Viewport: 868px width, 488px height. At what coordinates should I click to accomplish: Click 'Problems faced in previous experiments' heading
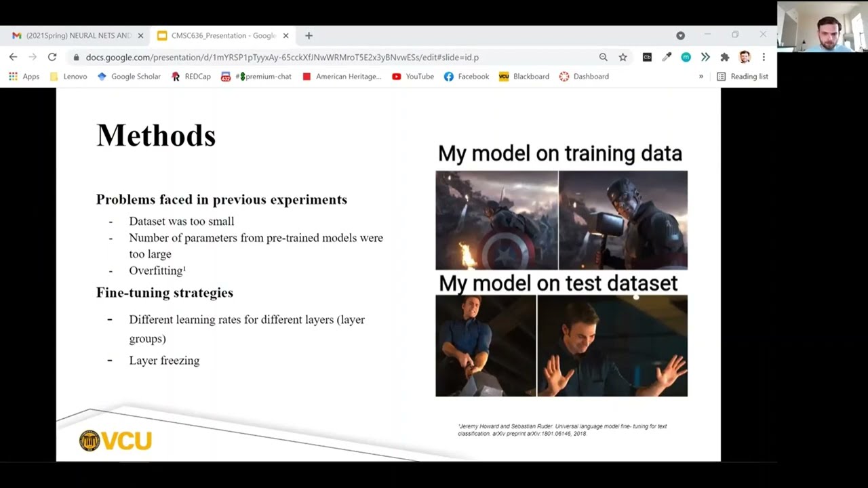tap(222, 199)
